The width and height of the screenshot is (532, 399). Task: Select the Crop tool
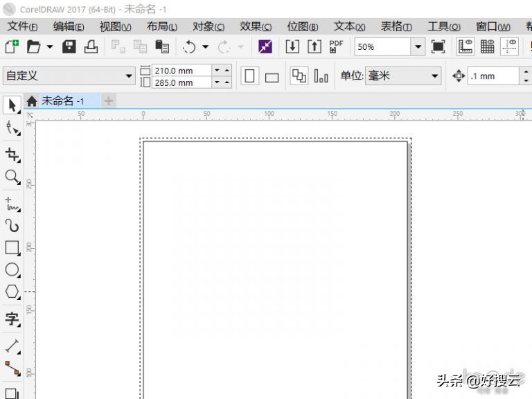(x=12, y=154)
